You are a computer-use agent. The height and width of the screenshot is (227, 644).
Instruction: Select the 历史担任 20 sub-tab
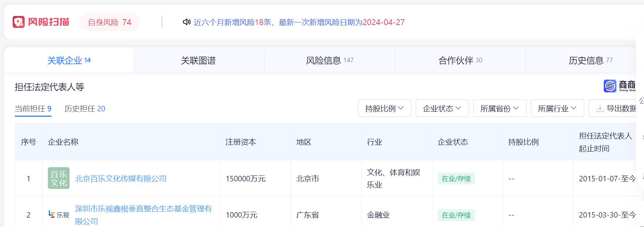pyautogui.click(x=85, y=108)
